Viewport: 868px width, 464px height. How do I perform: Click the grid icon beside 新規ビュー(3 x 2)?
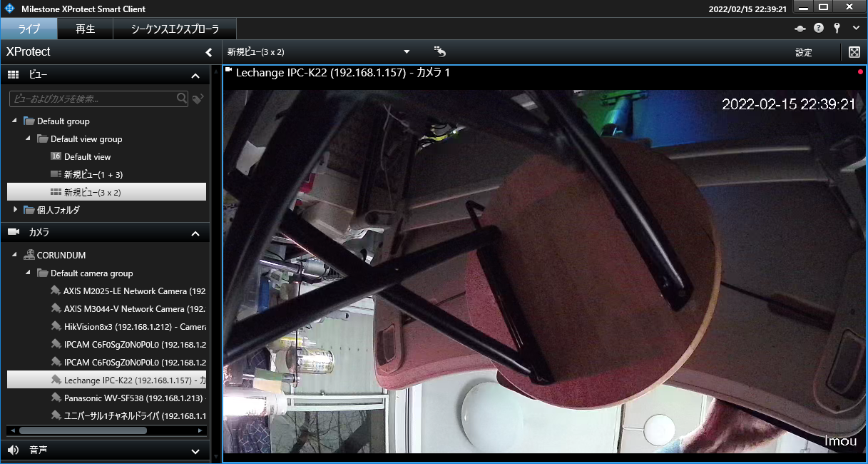point(56,192)
